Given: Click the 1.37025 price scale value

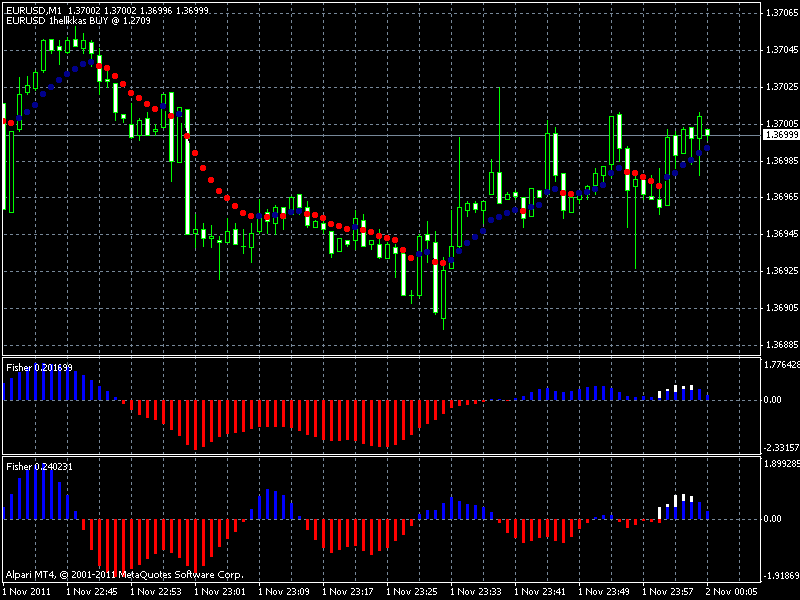Looking at the screenshot, I should (x=782, y=87).
